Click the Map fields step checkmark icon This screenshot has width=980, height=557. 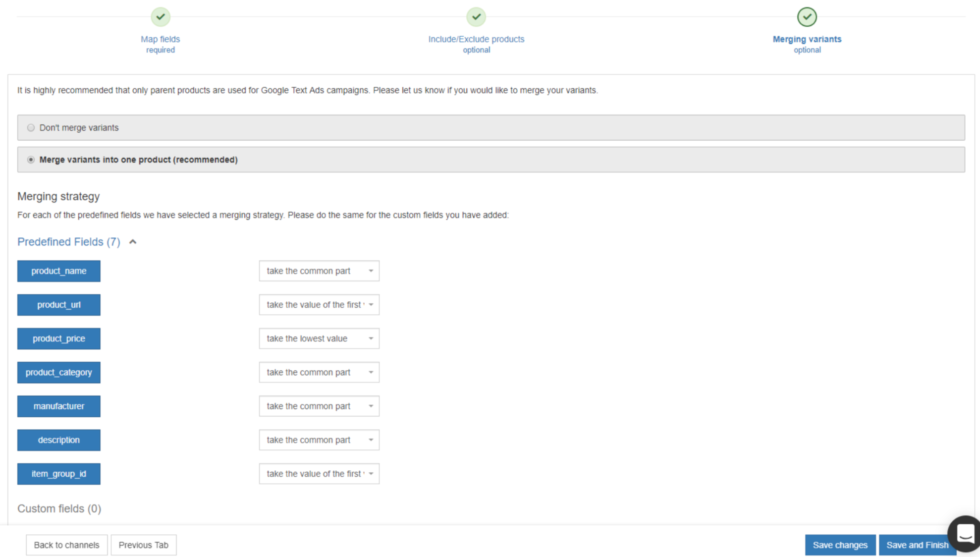(x=160, y=17)
